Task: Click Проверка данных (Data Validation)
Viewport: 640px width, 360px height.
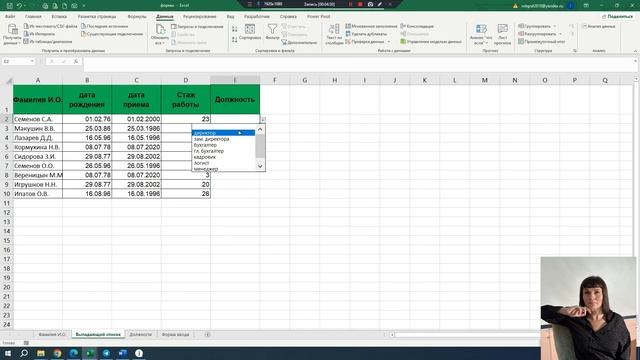Action: point(364,42)
